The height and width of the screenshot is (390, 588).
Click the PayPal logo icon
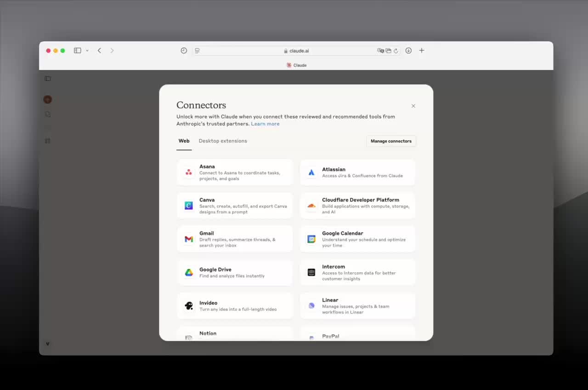point(311,338)
